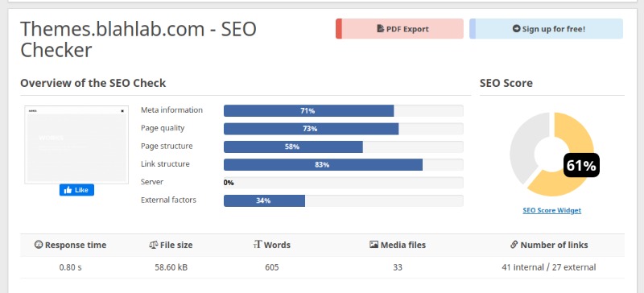Click the Media files image icon
This screenshot has width=644, height=293.
pyautogui.click(x=374, y=245)
